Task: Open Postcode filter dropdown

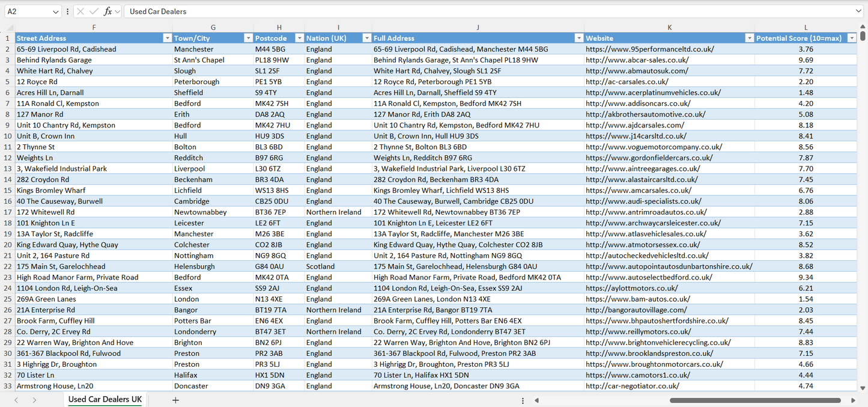Action: tap(299, 38)
